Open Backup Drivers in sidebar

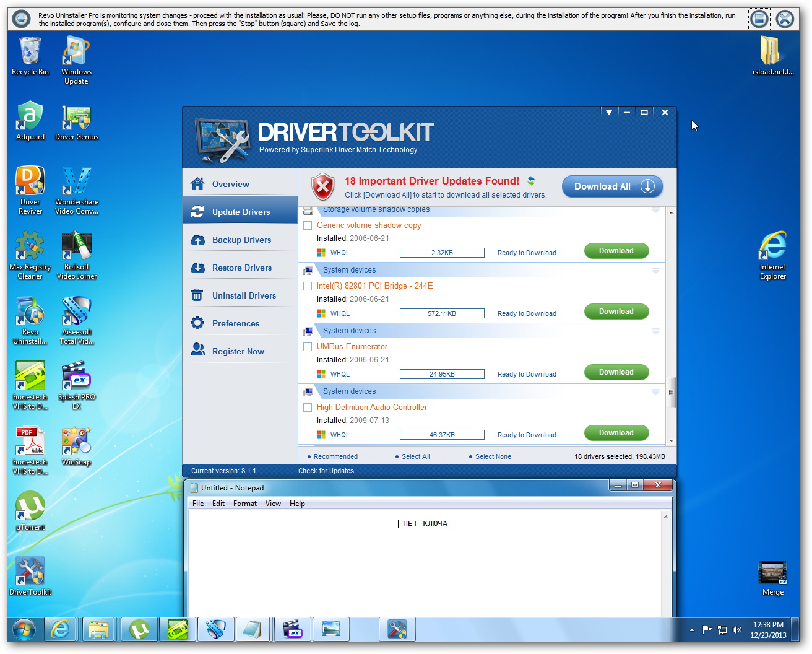coord(240,240)
